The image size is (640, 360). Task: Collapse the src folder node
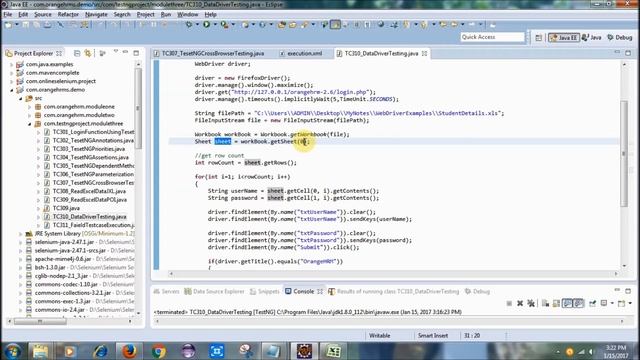tap(20, 98)
